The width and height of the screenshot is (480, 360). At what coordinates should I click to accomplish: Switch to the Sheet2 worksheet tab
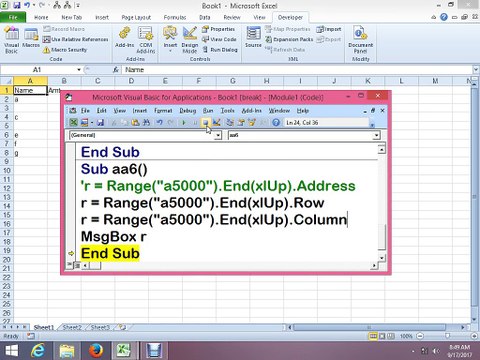pyautogui.click(x=72, y=327)
